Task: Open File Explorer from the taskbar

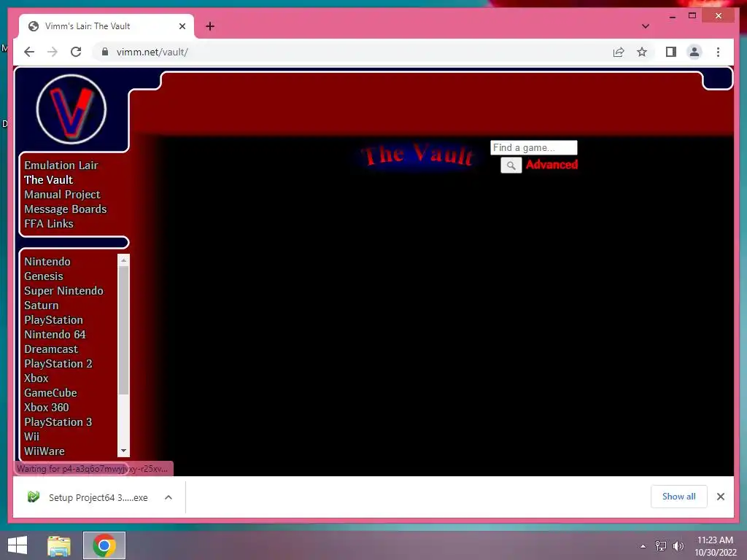Action: pos(59,545)
